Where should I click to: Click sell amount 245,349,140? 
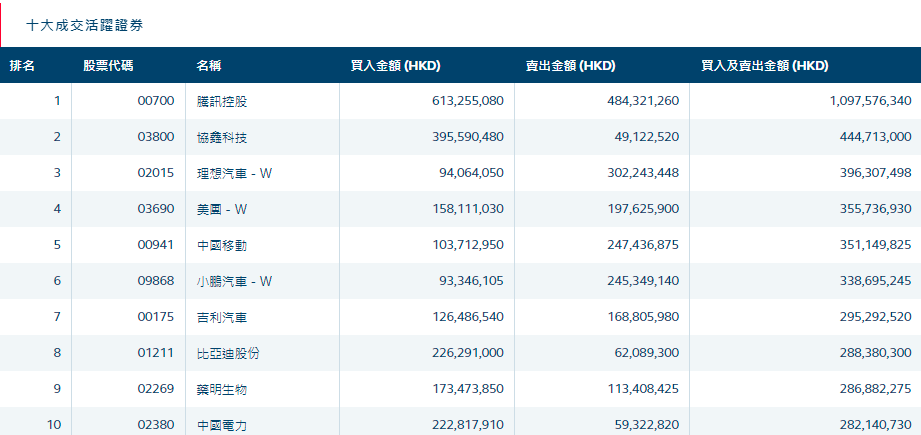[x=643, y=281]
